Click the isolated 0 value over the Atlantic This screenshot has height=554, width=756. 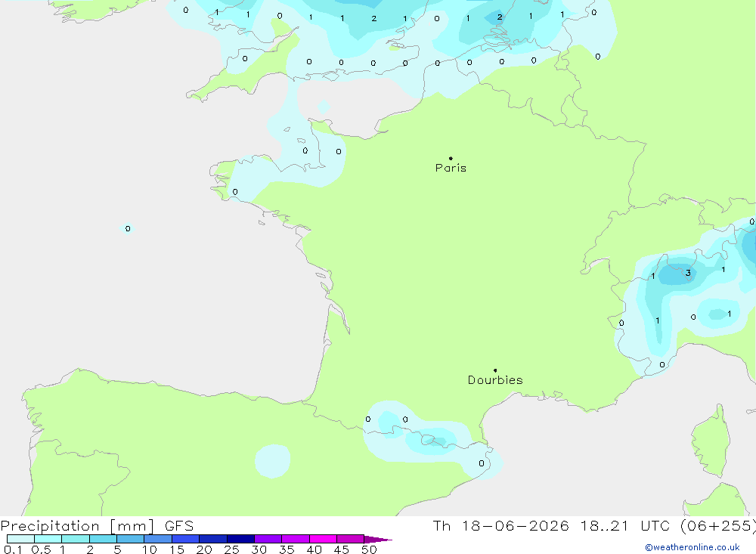128,228
